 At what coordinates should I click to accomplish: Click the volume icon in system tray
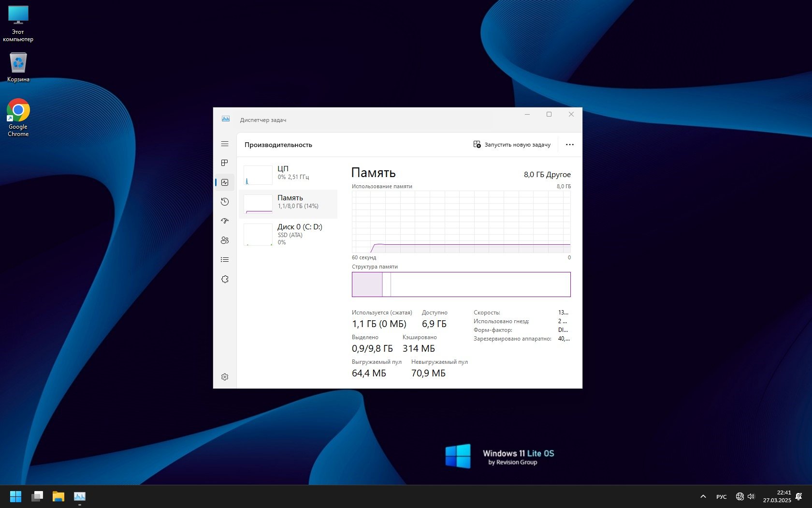tap(751, 496)
